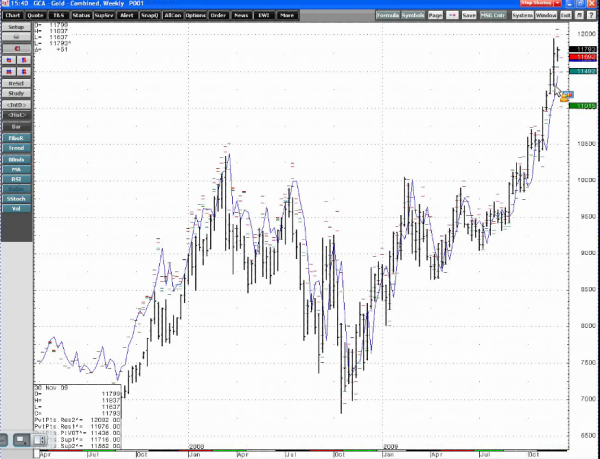Open the More menu in toolbar
This screenshot has width=600, height=459.
coord(287,16)
